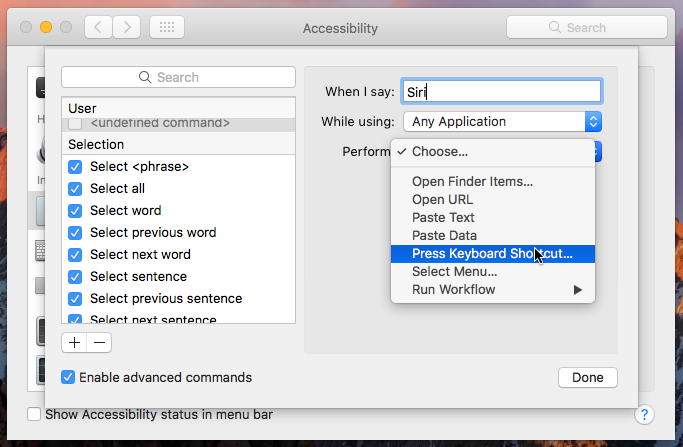This screenshot has width=683, height=447.
Task: Uncheck the Select <phrase> command
Action: 75,167
